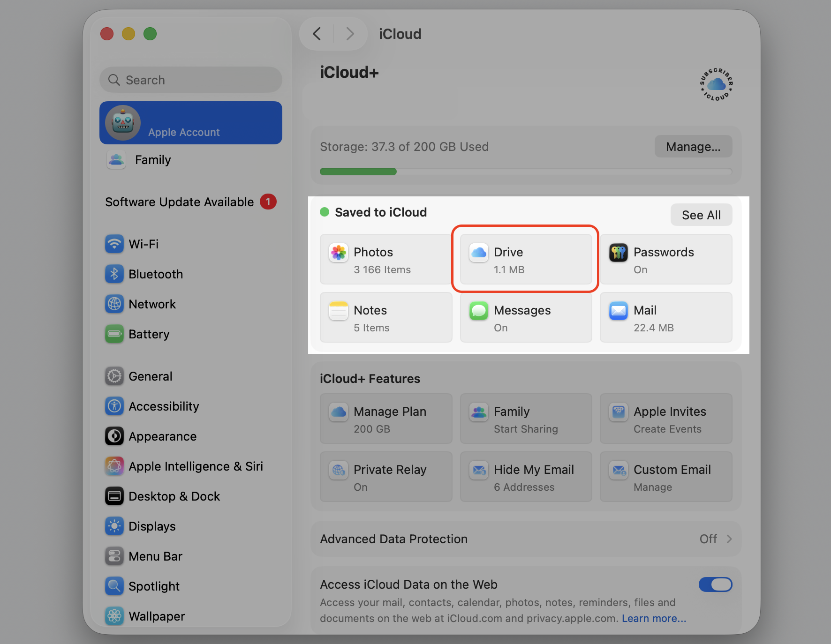Viewport: 831px width, 644px height.
Task: Click the '1.1 MB' Drive size
Action: click(x=509, y=270)
